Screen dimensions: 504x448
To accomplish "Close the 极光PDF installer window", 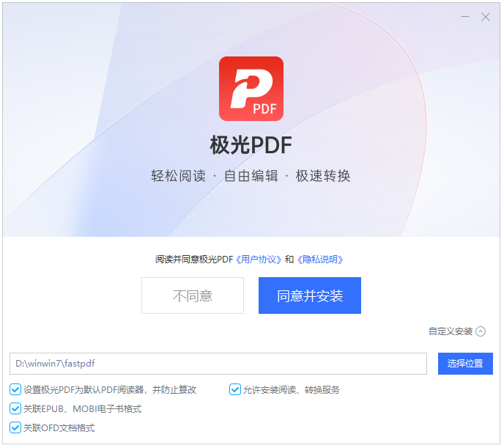I will click(486, 17).
